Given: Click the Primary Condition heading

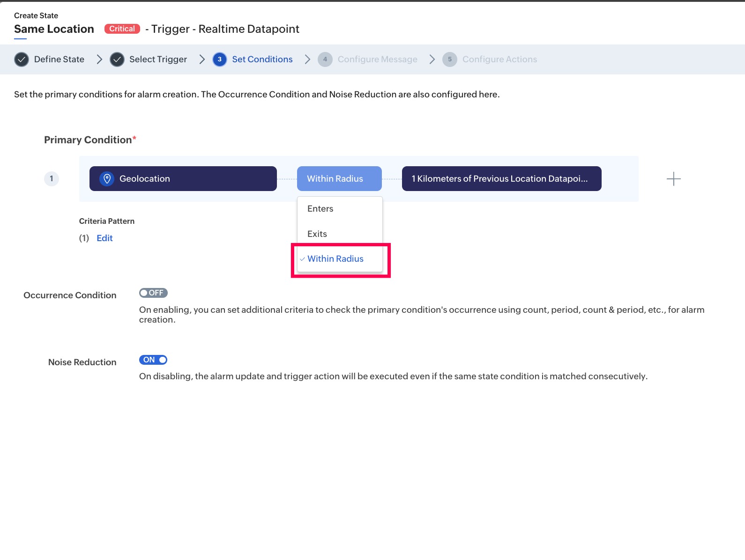Looking at the screenshot, I should (x=90, y=140).
